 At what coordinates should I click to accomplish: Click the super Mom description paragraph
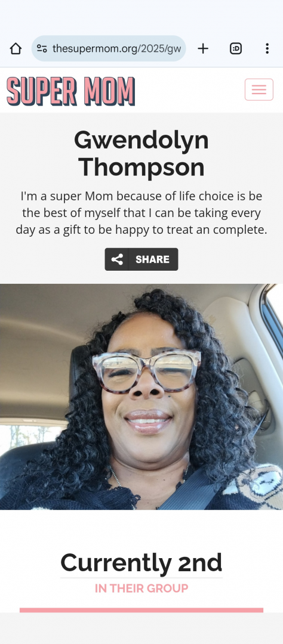click(141, 213)
